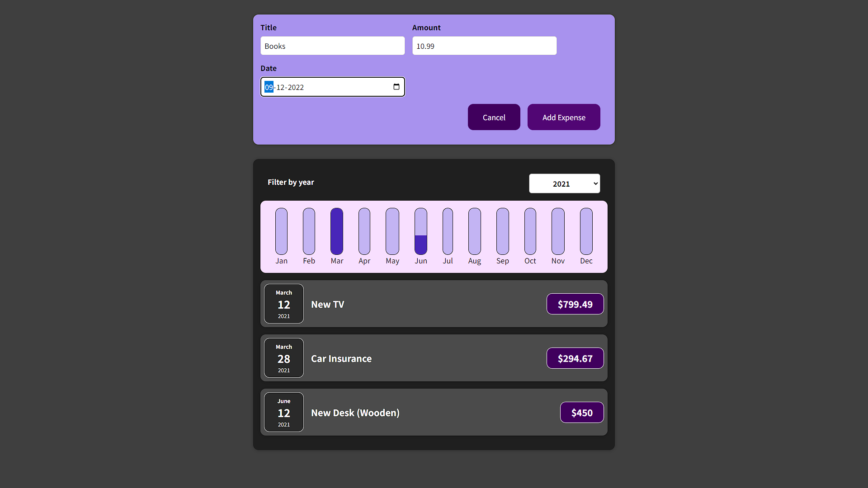The width and height of the screenshot is (868, 488).
Task: Click the March 12 date badge
Action: [283, 304]
